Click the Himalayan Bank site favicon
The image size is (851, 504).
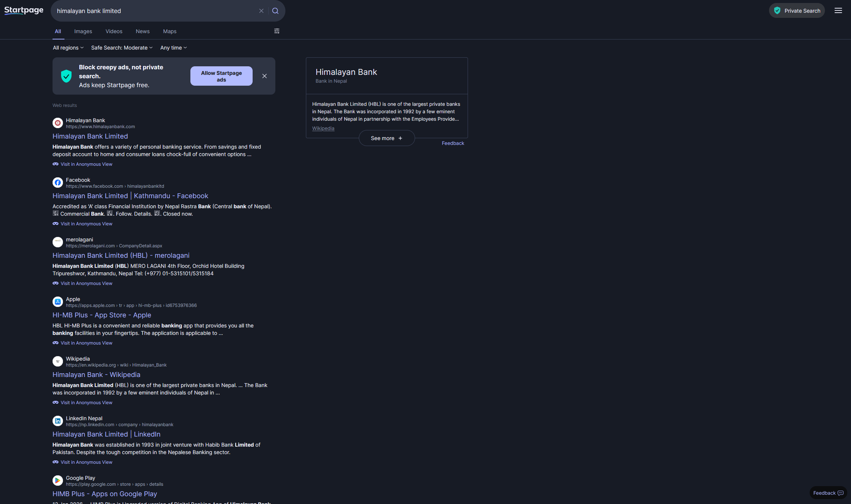(x=58, y=123)
